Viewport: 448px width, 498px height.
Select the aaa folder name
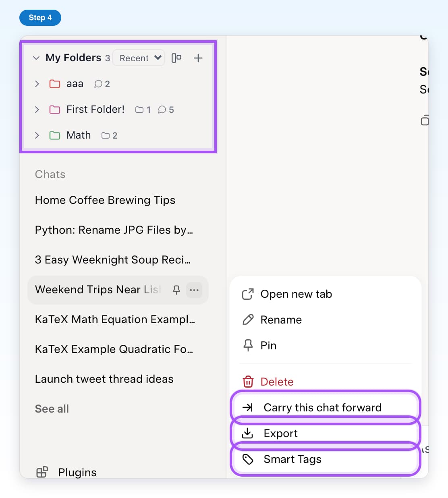pos(75,84)
